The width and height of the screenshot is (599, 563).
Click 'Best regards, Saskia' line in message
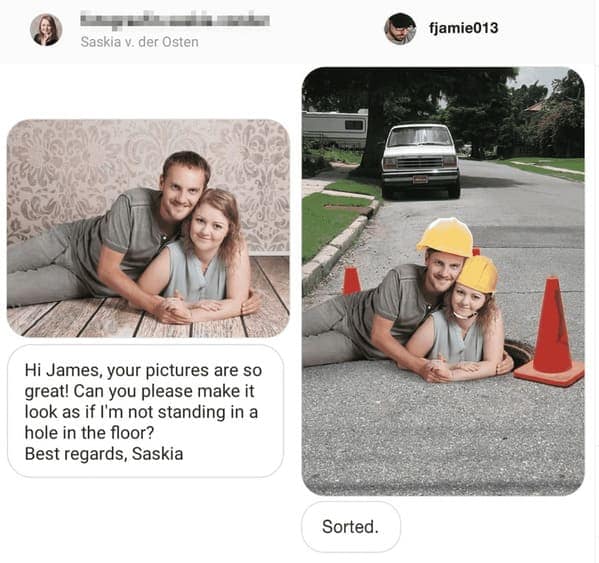pos(104,454)
